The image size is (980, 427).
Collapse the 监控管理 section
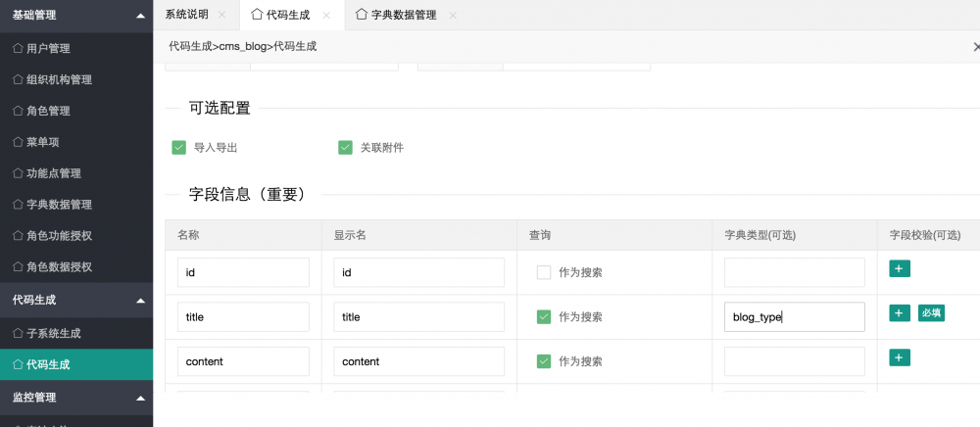(x=141, y=398)
